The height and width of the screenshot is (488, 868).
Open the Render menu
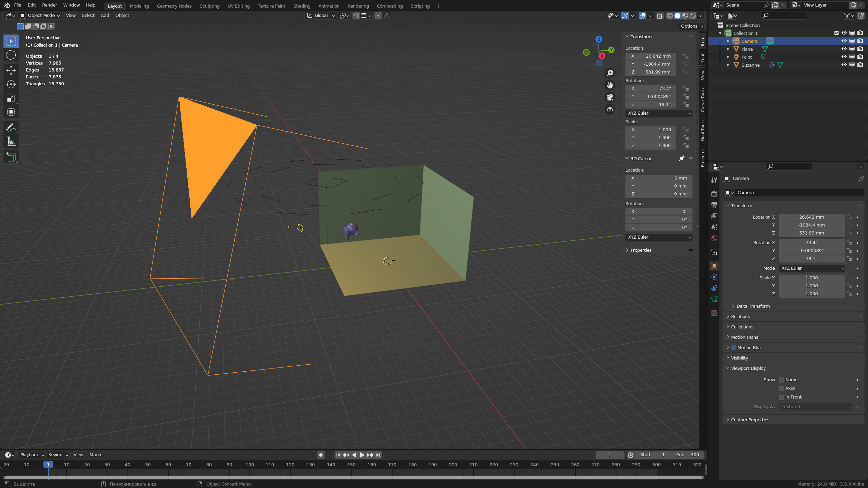(x=49, y=5)
